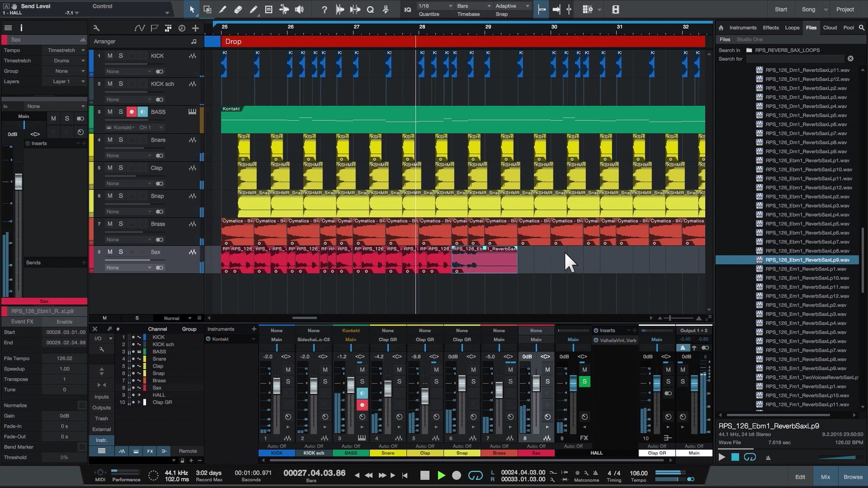The height and width of the screenshot is (488, 868).
Task: Add a new track with plus icon
Action: pos(195,28)
